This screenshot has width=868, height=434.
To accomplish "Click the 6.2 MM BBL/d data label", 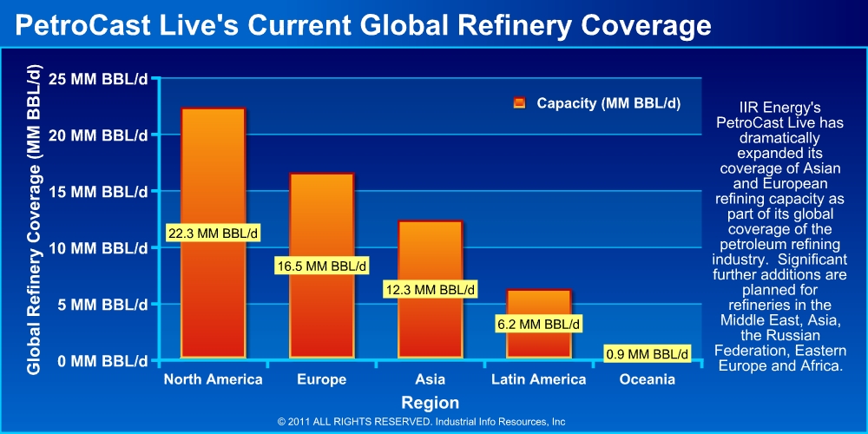I will (538, 324).
